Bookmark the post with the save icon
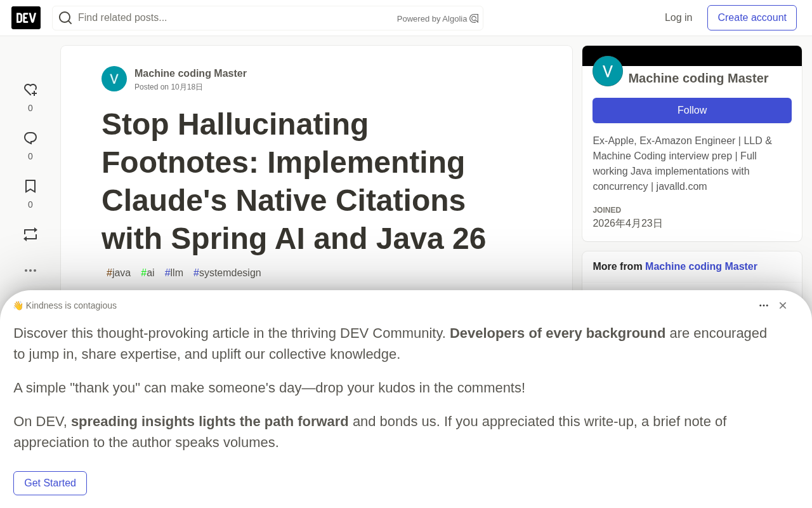The height and width of the screenshot is (508, 812). click(x=30, y=186)
